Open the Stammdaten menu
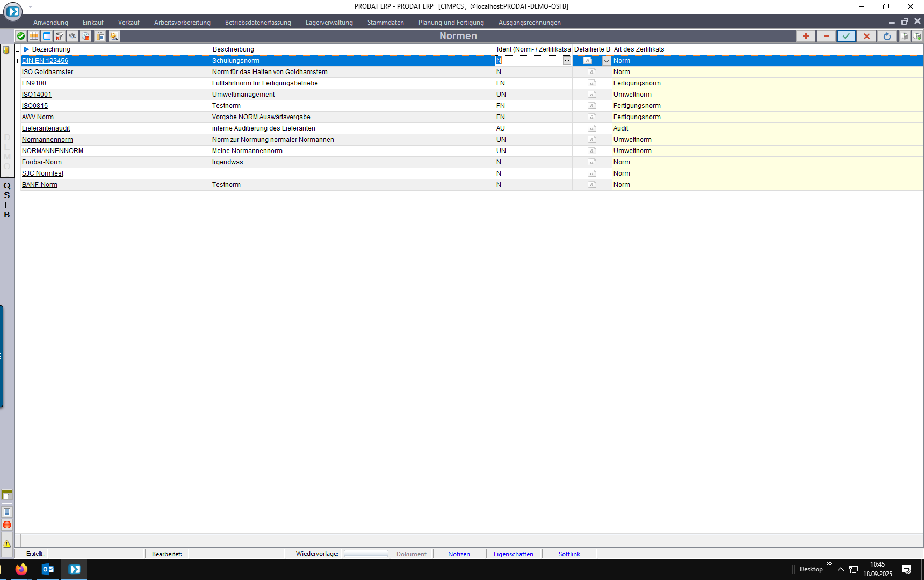 [x=385, y=23]
